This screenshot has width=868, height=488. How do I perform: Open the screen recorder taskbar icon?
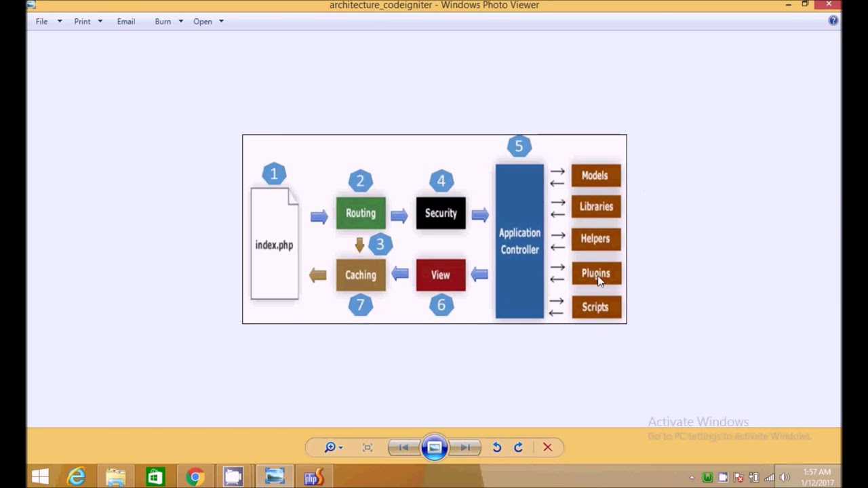[x=234, y=478]
